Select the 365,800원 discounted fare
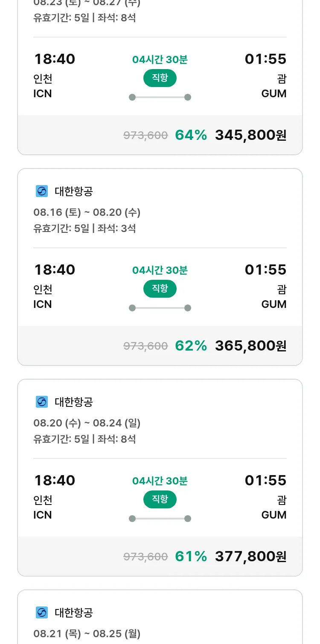The height and width of the screenshot is (644, 320). 250,346
